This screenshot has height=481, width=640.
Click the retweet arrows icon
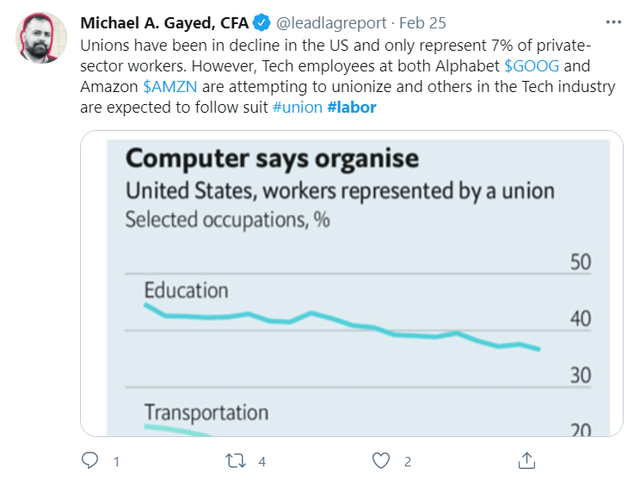pyautogui.click(x=236, y=461)
